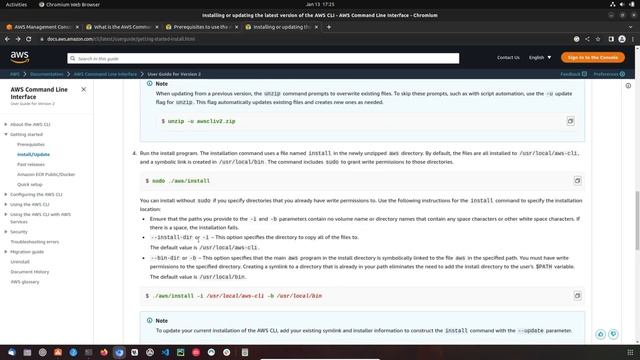Open the browser profile avatar
Image resolution: width=640 pixels, height=360 pixels.
[x=622, y=39]
